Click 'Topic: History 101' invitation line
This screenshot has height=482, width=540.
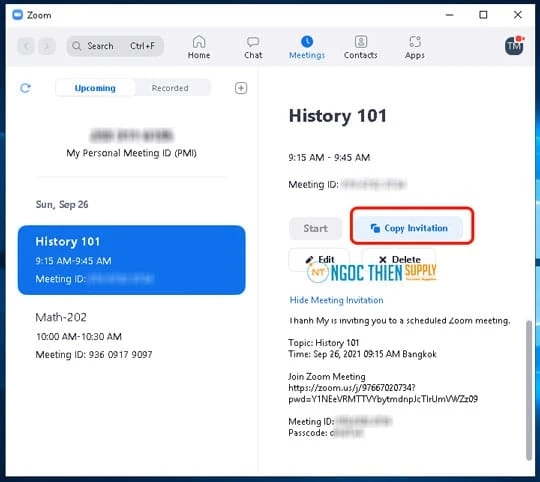point(324,343)
